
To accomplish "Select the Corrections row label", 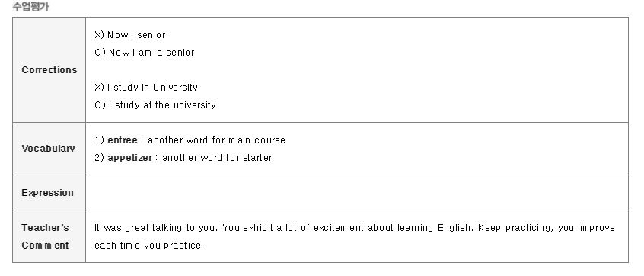I will pyautogui.click(x=49, y=70).
